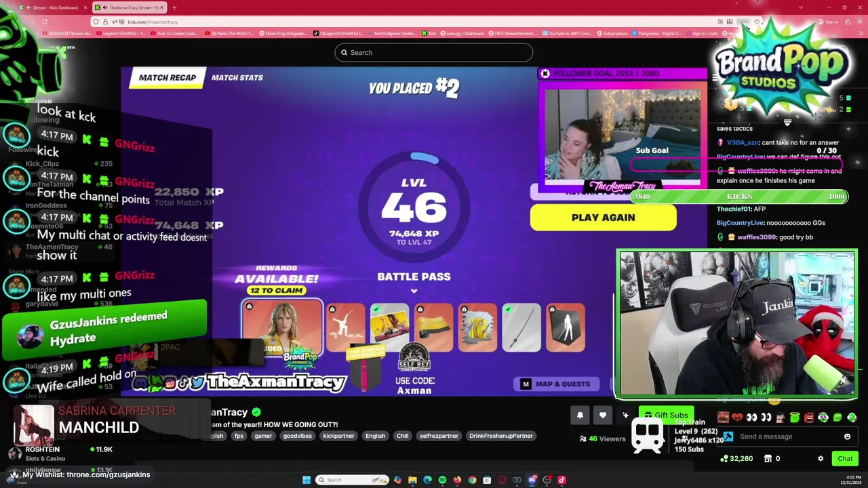Click the Gift Subs button

tap(666, 415)
